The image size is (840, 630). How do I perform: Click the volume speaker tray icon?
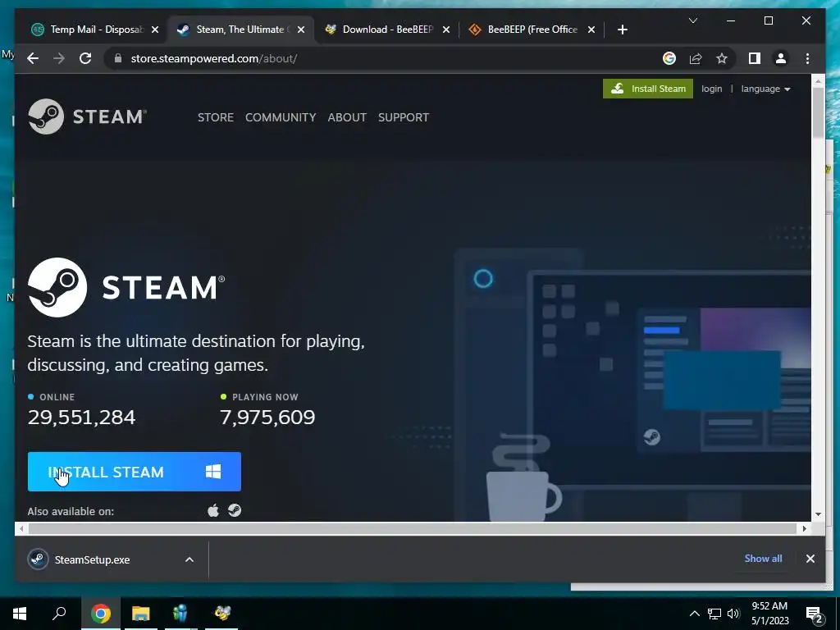pos(733,614)
